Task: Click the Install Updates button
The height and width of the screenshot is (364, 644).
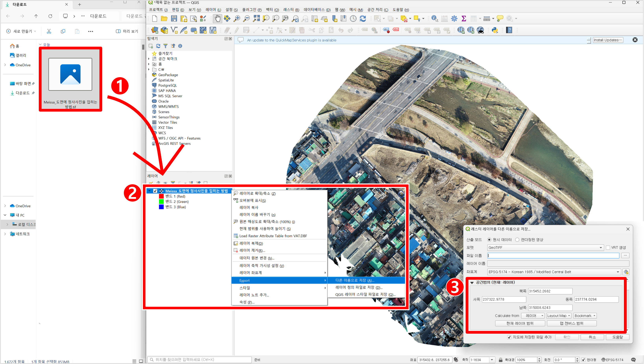Action: tap(608, 40)
